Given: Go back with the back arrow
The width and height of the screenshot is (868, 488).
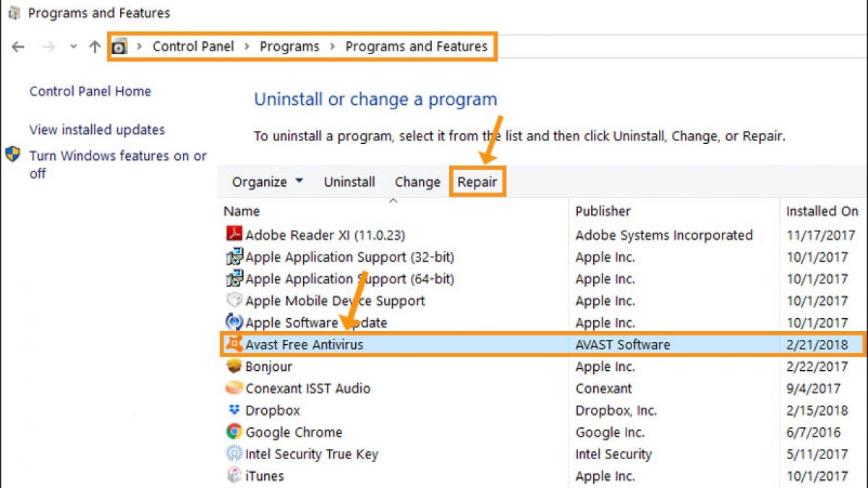Looking at the screenshot, I should tap(18, 47).
